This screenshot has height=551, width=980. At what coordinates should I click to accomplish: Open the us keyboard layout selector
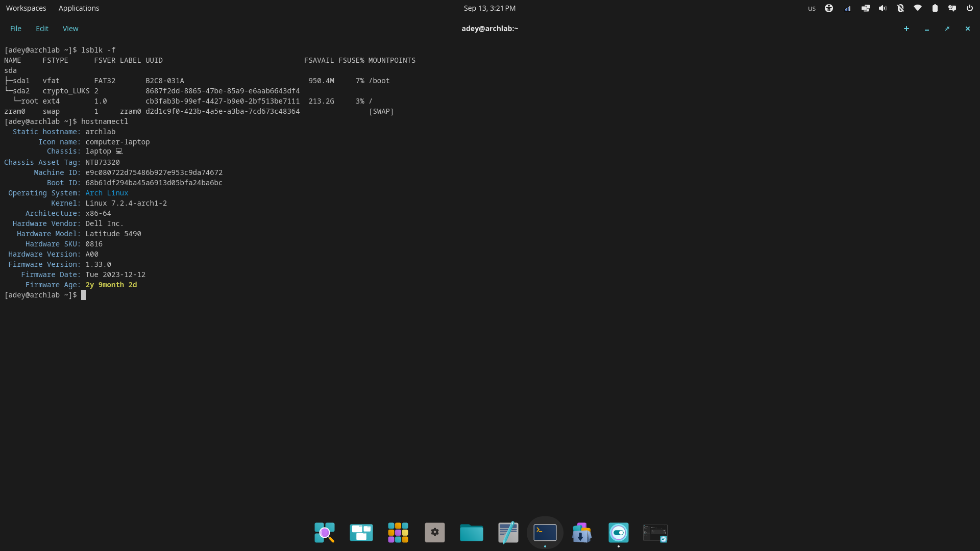tap(812, 8)
